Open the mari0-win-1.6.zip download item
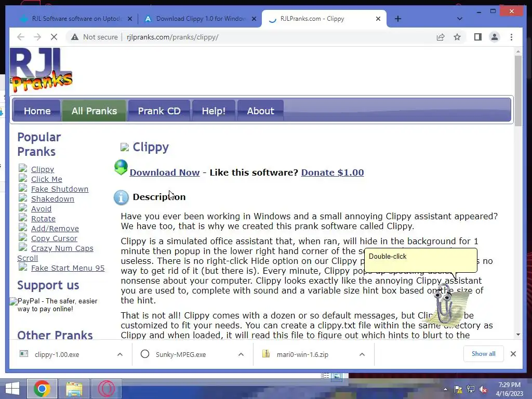The height and width of the screenshot is (399, 532). [x=302, y=354]
